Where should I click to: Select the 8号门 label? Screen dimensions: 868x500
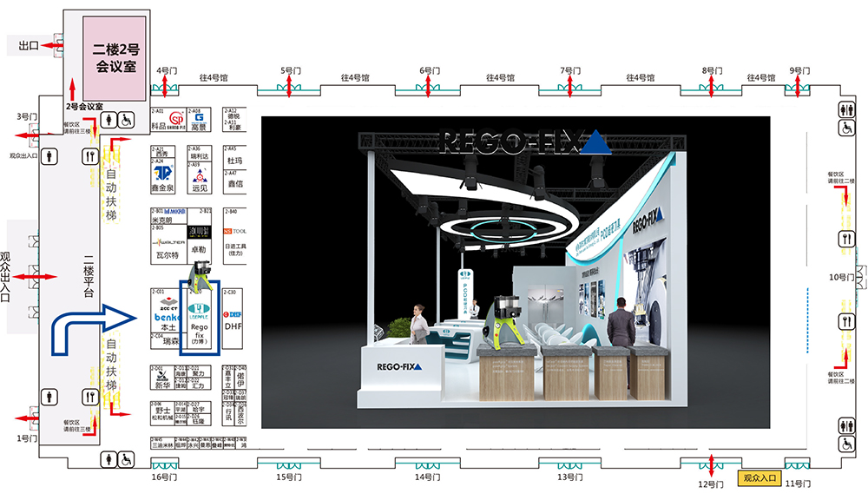[x=712, y=71]
